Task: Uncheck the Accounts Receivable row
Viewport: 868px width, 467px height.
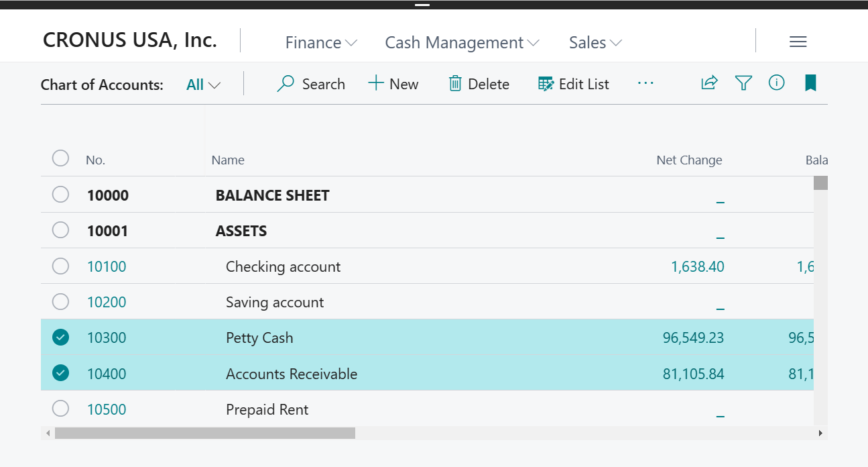Action: 60,373
